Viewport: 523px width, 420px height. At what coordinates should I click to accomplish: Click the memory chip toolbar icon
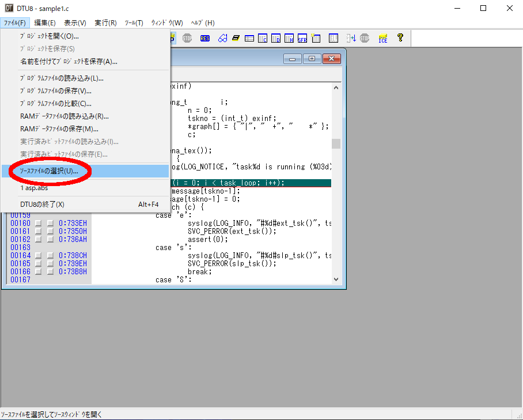236,38
